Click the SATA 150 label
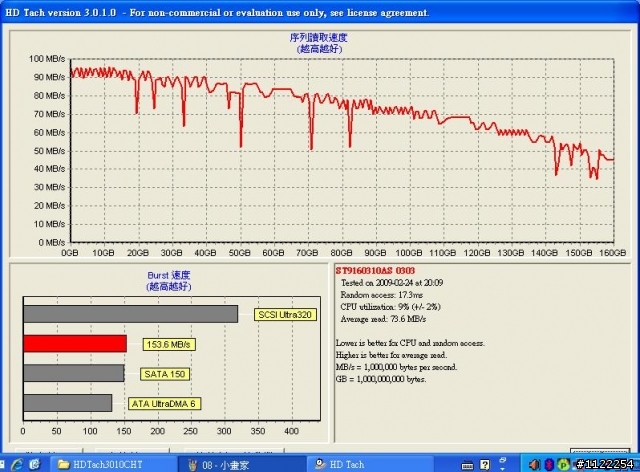Screen dimensions: 640x472 point(164,374)
